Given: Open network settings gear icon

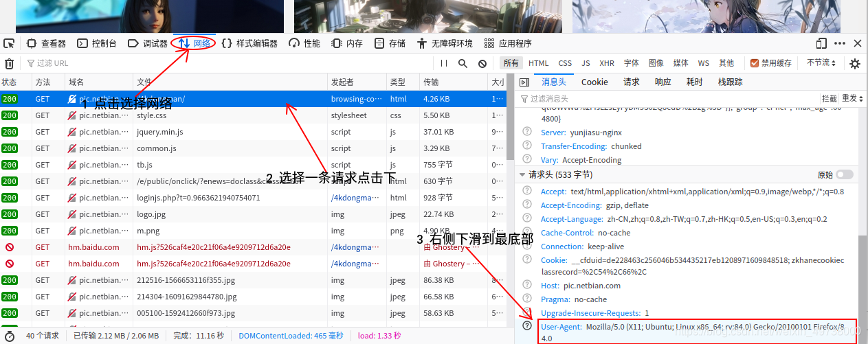Looking at the screenshot, I should [x=855, y=63].
